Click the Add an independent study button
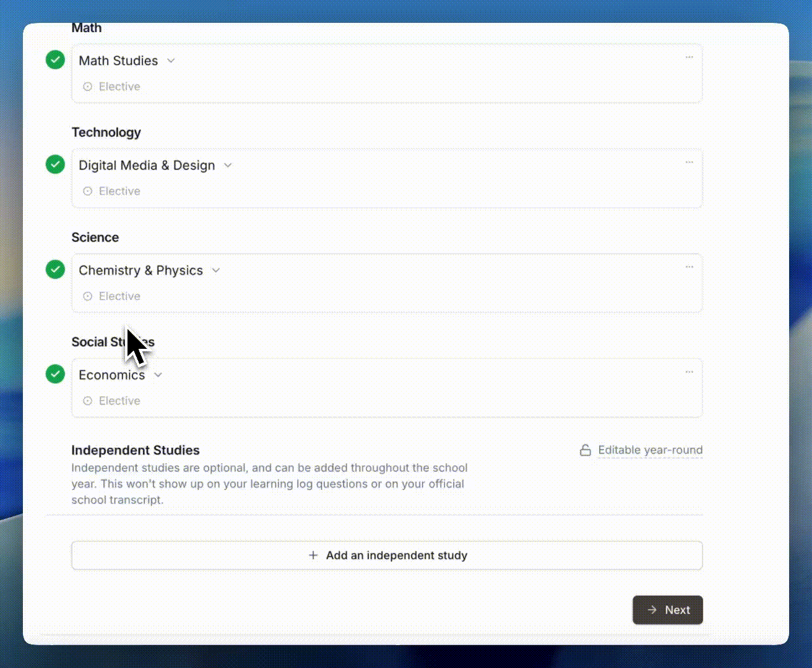This screenshot has width=812, height=668. click(x=387, y=555)
